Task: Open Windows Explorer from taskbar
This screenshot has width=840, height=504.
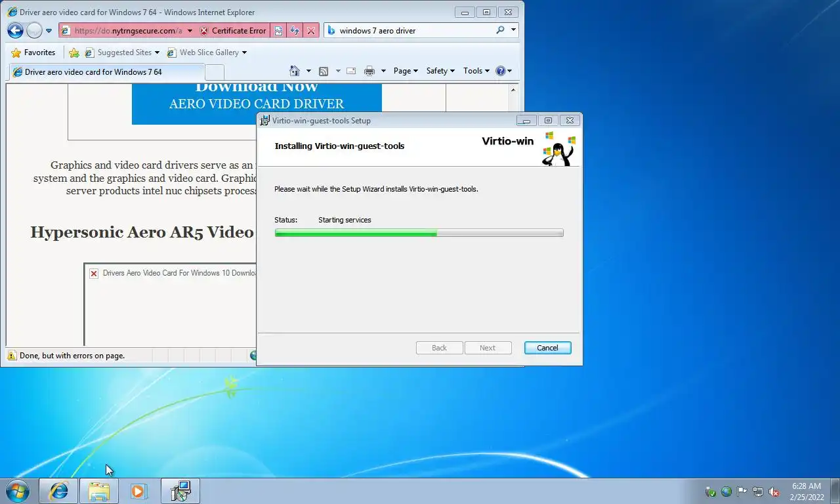Action: pos(99,491)
